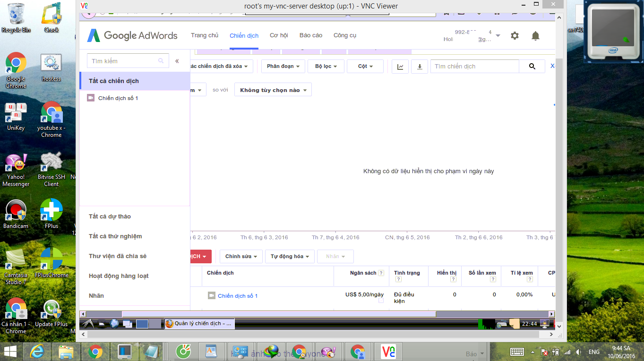Screen dimensions: 644x361
Task: Click Firefox Quản lý chiến dịch taskbar entry
Action: [199, 324]
